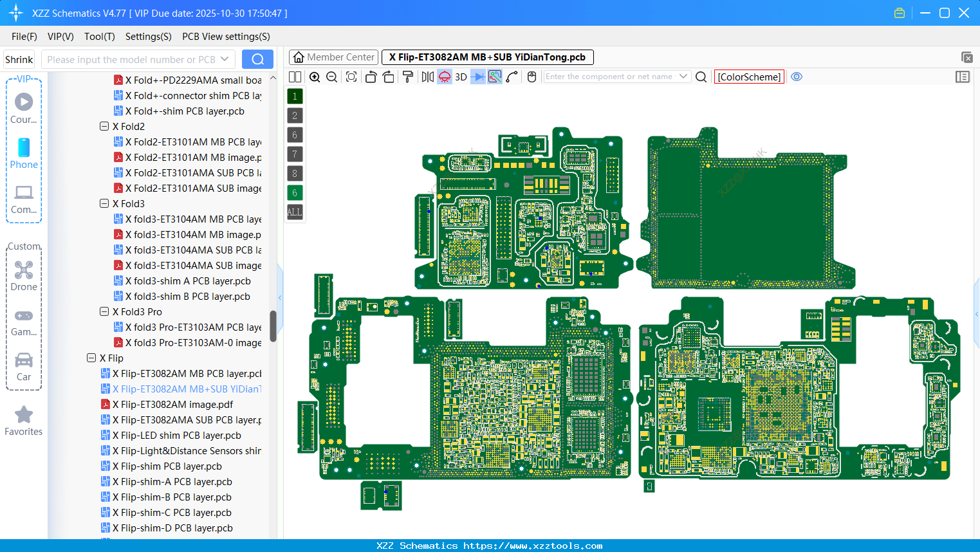The height and width of the screenshot is (552, 980).
Task: Show layer 2 of the PCB
Action: (x=295, y=115)
